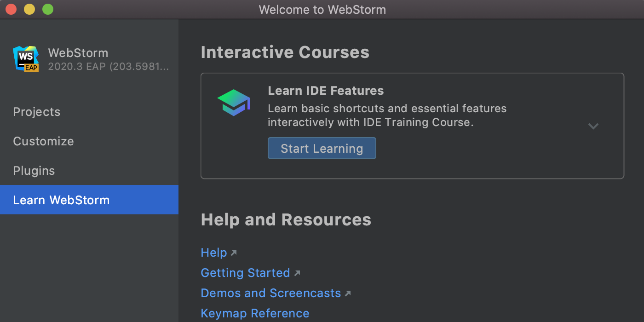The width and height of the screenshot is (644, 322).
Task: Click the Learn IDE Features card title
Action: pos(326,91)
